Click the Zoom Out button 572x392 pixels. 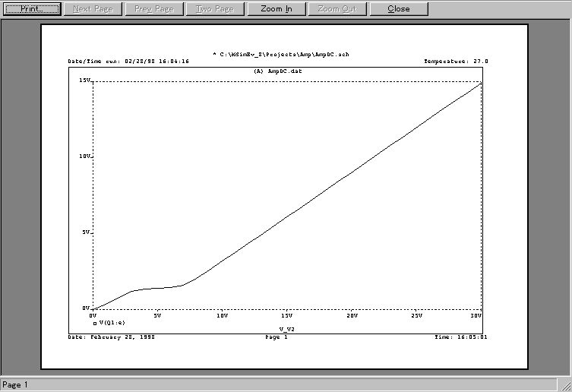point(337,9)
